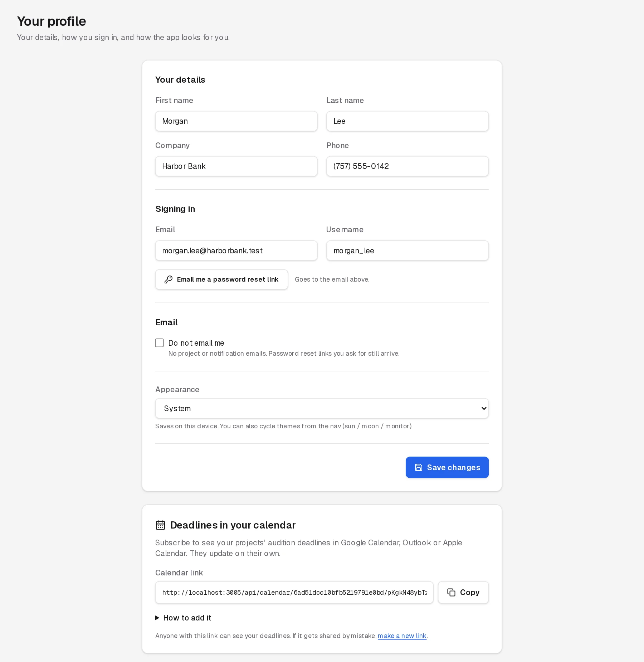Open the Appearance System dropdown
Screen dimensions: 644x662
pos(322,408)
